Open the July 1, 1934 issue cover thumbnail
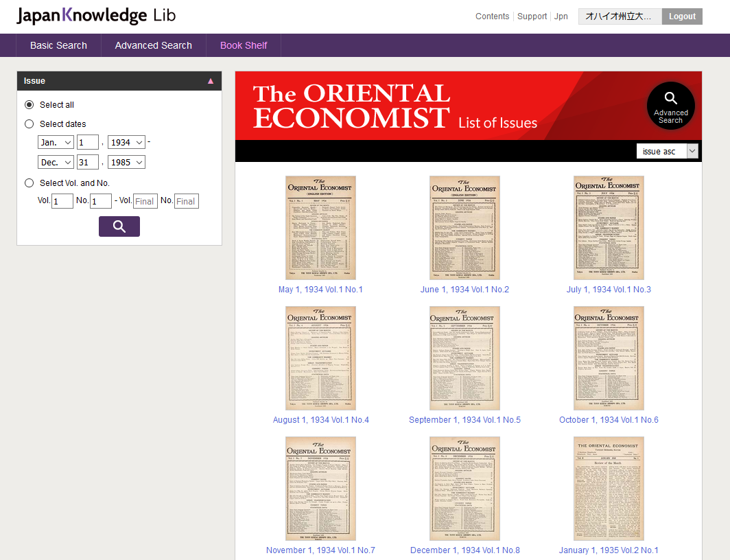This screenshot has height=560, width=730. (609, 228)
